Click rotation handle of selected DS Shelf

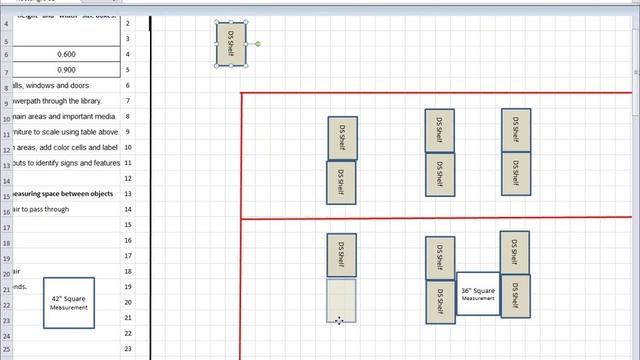(258, 44)
